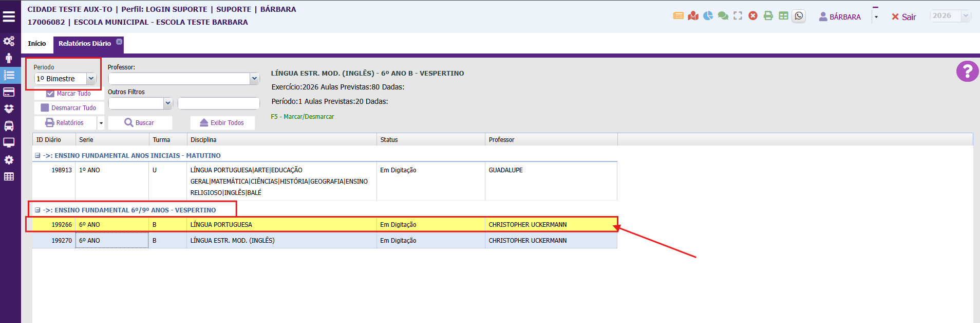This screenshot has width=980, height=323.
Task: Collapse the Ensino Fundamental Anos Iniciais group
Action: point(37,155)
